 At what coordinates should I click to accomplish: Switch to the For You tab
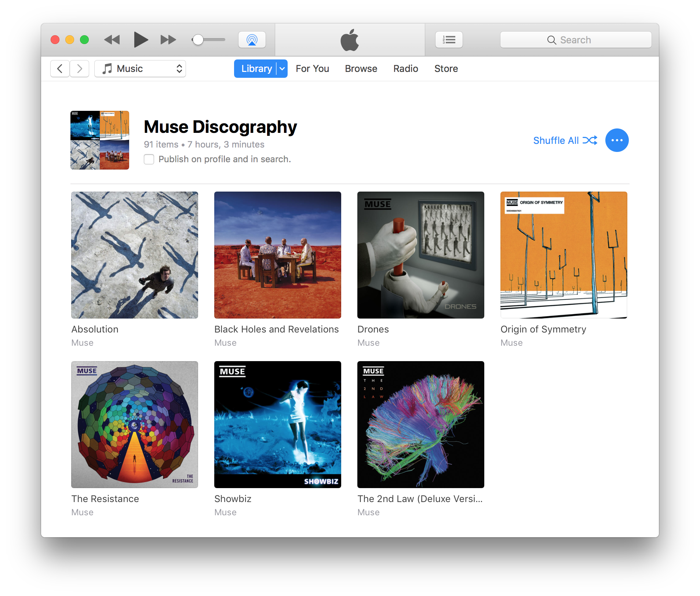click(312, 69)
